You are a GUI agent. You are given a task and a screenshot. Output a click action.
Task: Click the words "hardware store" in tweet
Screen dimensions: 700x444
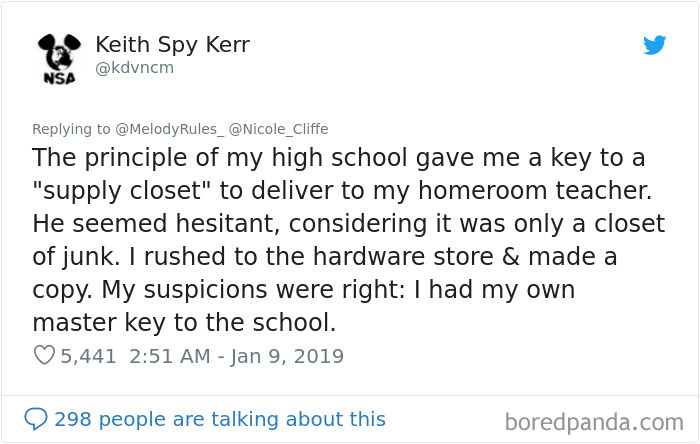click(403, 256)
